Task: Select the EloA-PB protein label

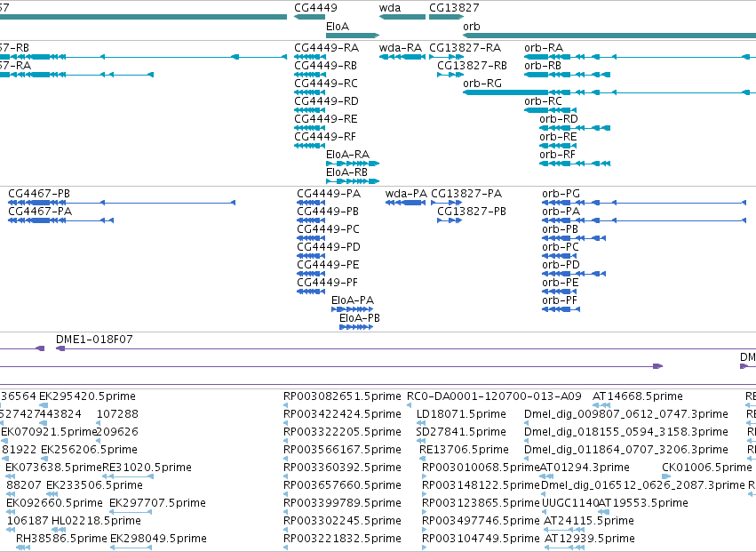Action: (x=360, y=319)
